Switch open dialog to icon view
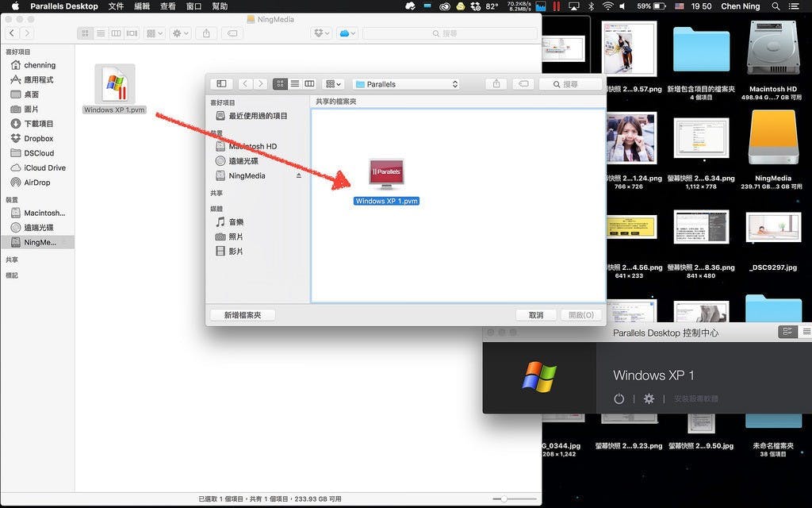This screenshot has width=812, height=508. tap(280, 83)
